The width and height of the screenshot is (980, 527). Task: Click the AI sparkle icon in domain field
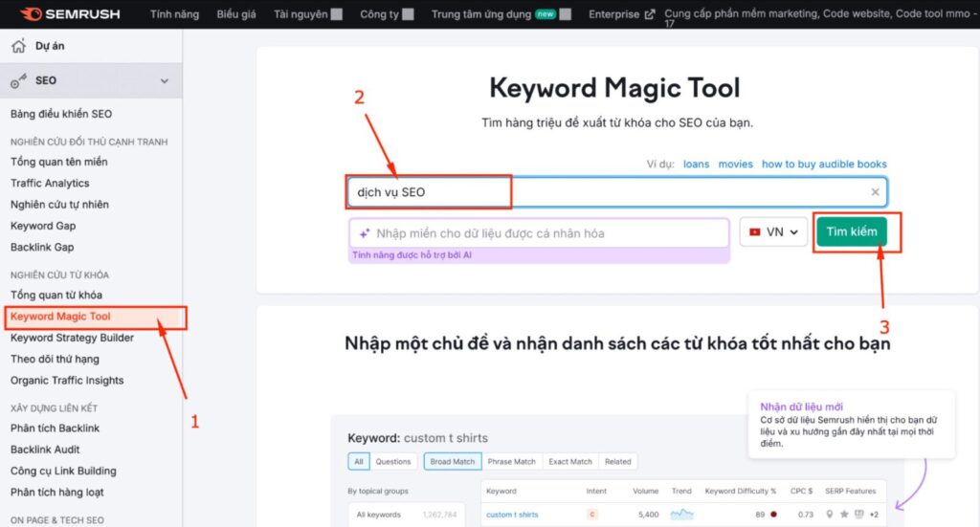pos(364,233)
